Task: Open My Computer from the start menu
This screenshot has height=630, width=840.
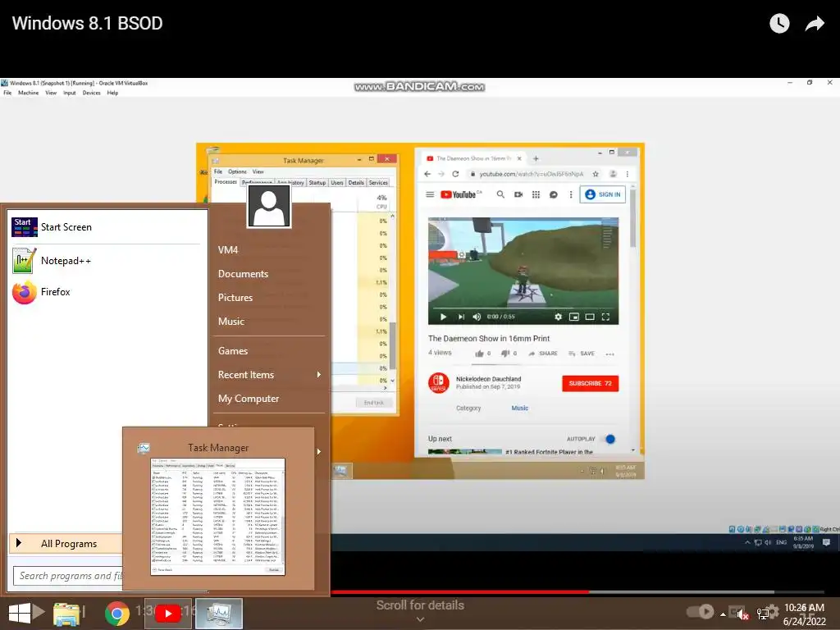Action: pyautogui.click(x=249, y=399)
